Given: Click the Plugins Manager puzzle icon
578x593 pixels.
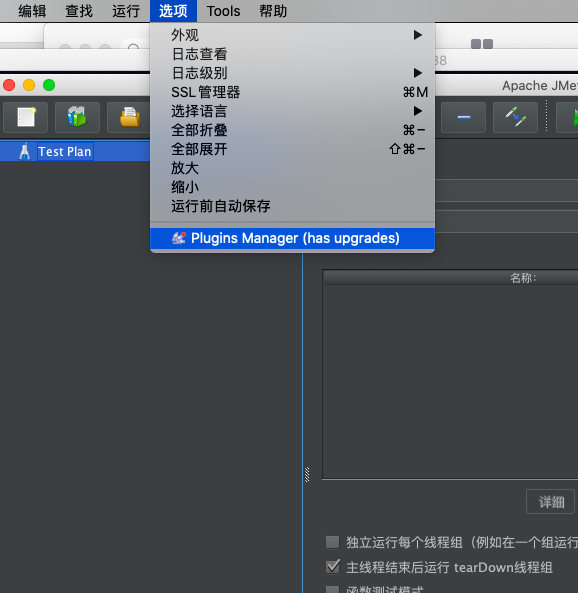Looking at the screenshot, I should click(x=179, y=238).
